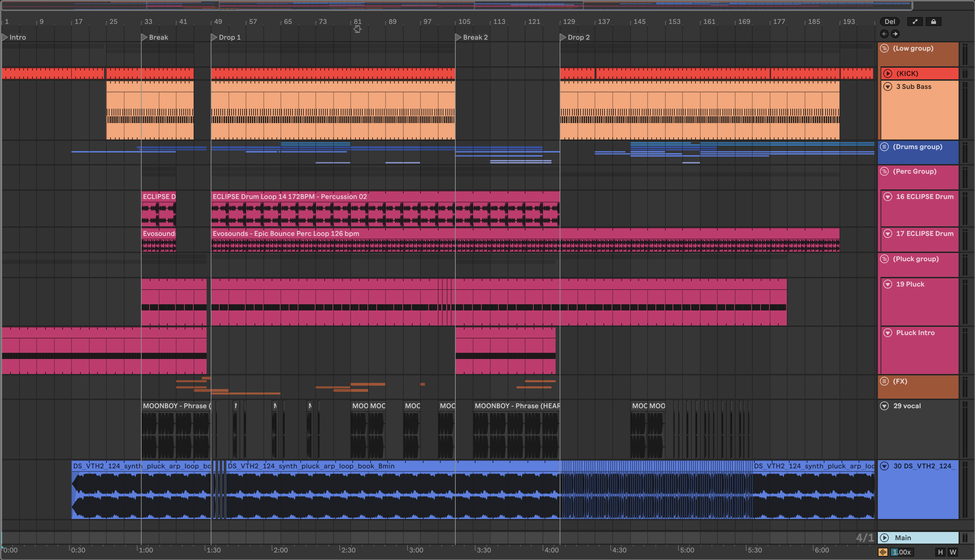The height and width of the screenshot is (560, 975).
Task: Select the PLuck Intro track header
Action: coord(915,333)
